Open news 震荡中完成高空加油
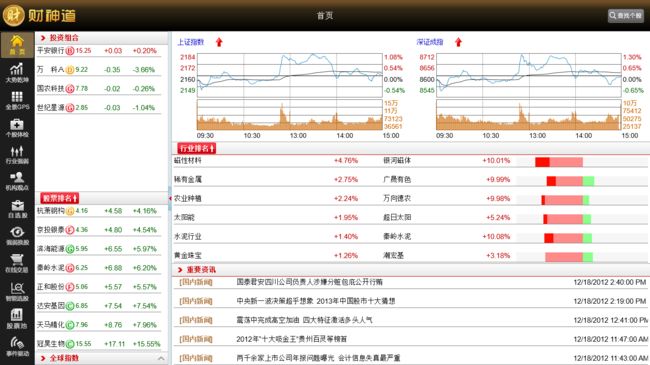The width and height of the screenshot is (650, 365). pyautogui.click(x=304, y=320)
